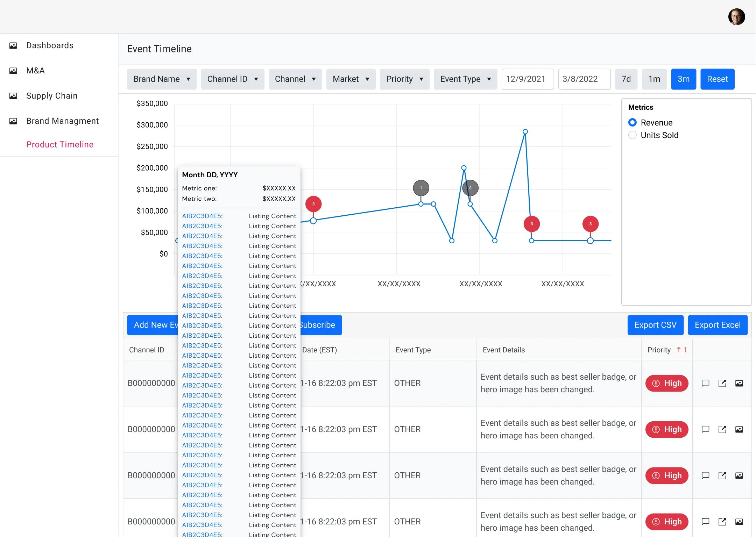Image resolution: width=756 pixels, height=537 pixels.
Task: Click the gray event marker labeled 8
Action: pyautogui.click(x=470, y=188)
